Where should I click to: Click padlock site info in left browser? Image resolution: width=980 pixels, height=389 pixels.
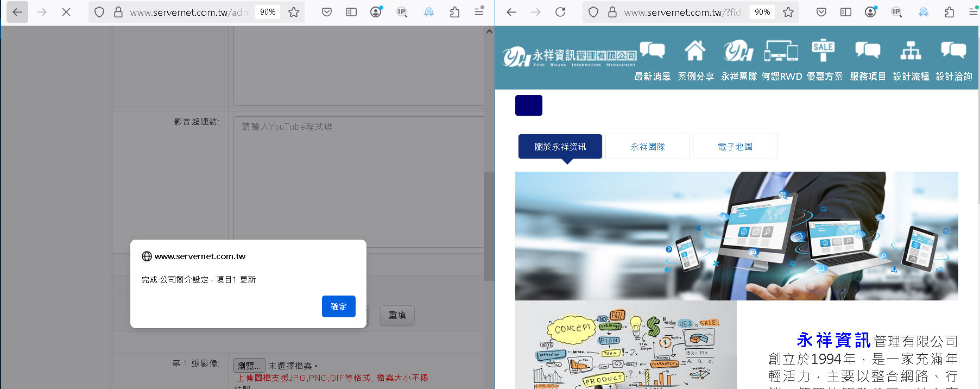click(x=118, y=12)
